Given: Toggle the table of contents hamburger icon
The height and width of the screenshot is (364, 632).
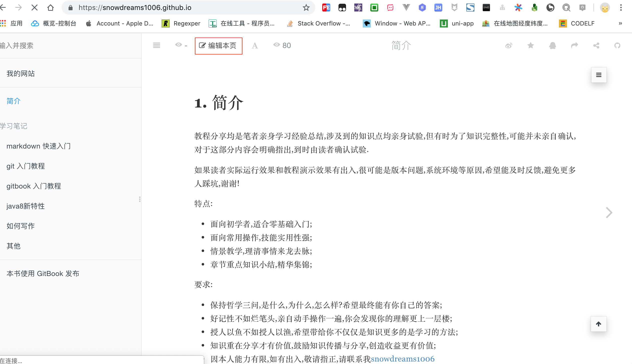Looking at the screenshot, I should (156, 45).
